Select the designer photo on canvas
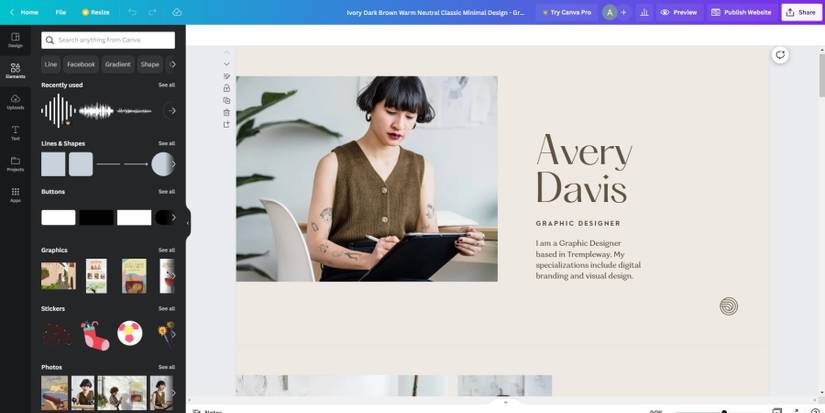 point(367,179)
